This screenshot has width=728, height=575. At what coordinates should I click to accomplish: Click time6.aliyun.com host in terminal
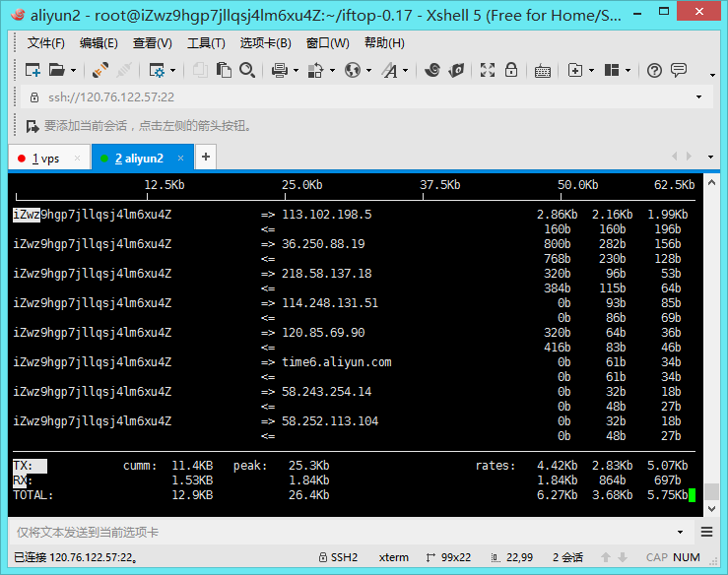click(x=337, y=362)
